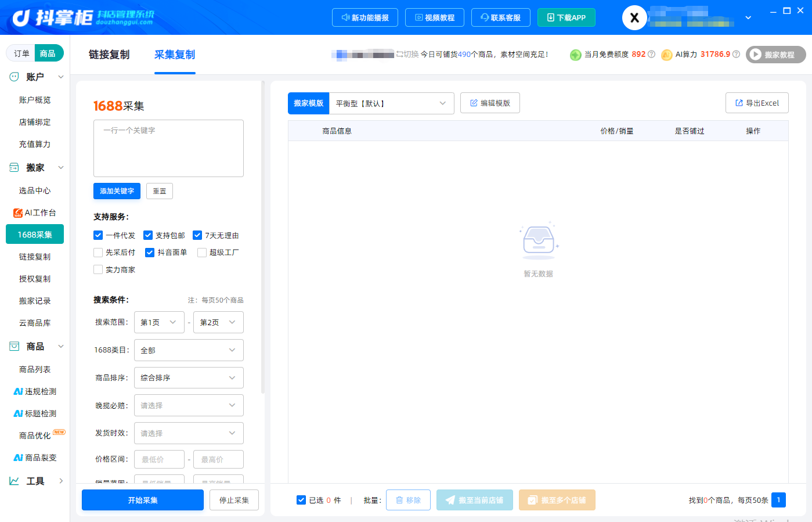812x522 pixels.
Task: Open 新功能播报 announcements
Action: pyautogui.click(x=365, y=17)
